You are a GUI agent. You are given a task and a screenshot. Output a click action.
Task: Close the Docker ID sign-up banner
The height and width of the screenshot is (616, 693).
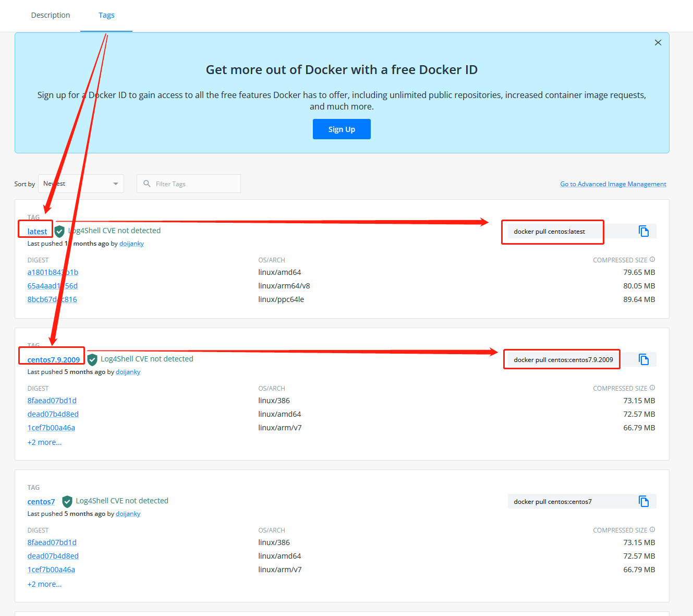coord(658,43)
